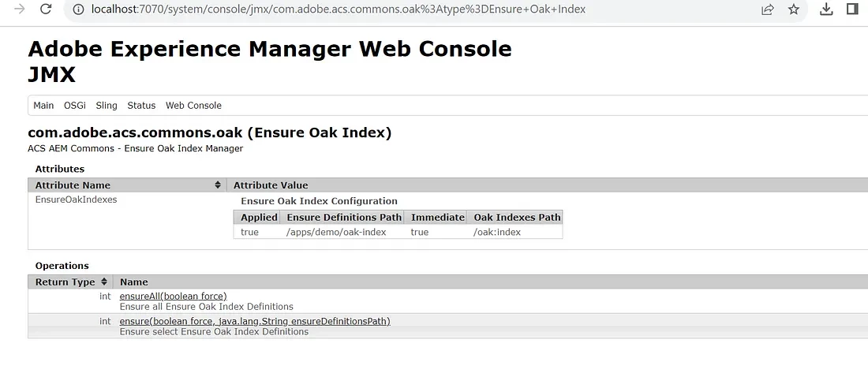Click the operations Name column header

coord(491,282)
